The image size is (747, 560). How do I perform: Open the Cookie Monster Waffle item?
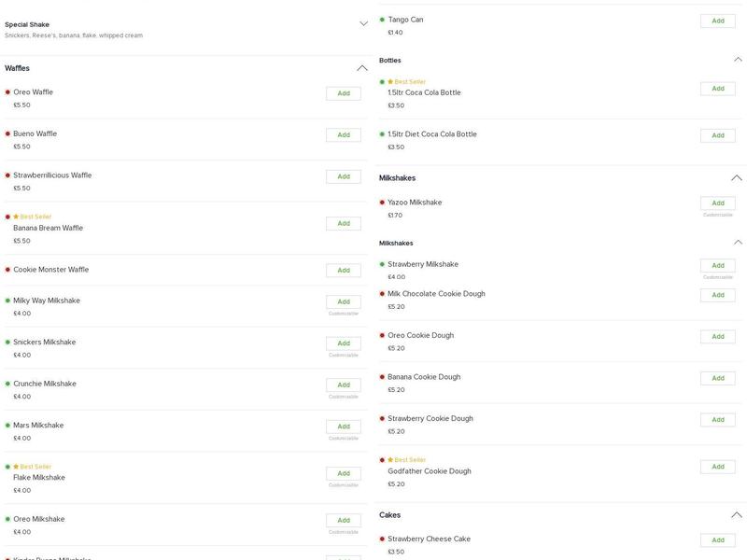tap(51, 270)
